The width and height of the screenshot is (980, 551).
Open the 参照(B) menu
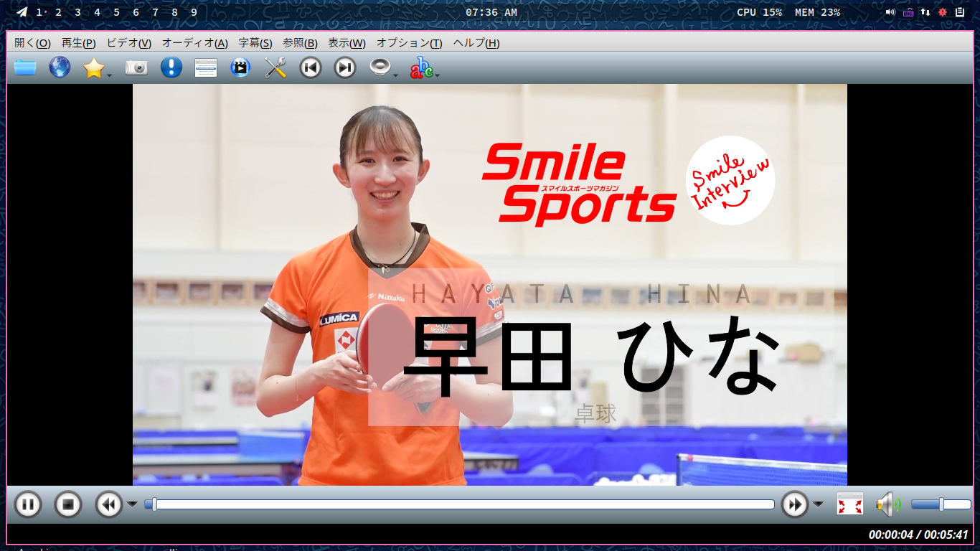coord(300,43)
